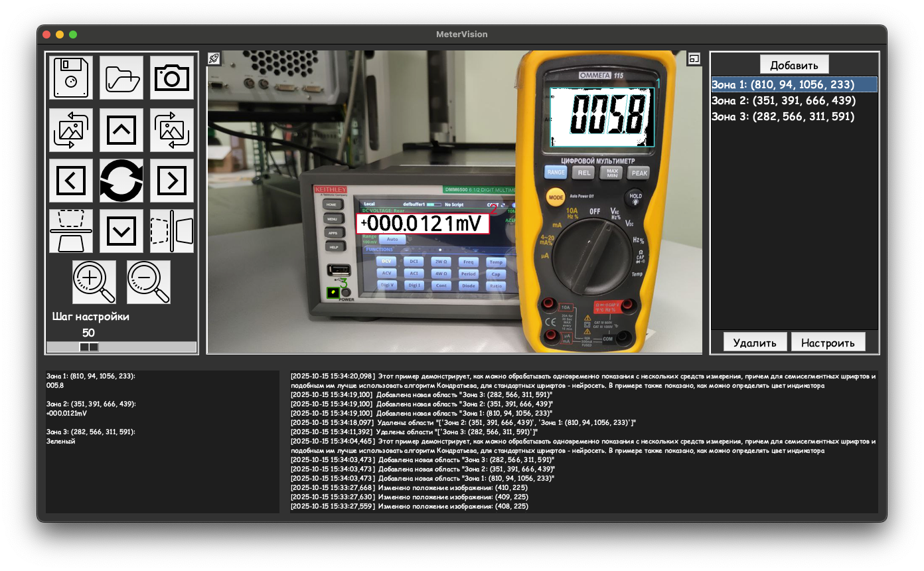Shift the image left with the left arrow
The image size is (924, 571).
pos(71,180)
